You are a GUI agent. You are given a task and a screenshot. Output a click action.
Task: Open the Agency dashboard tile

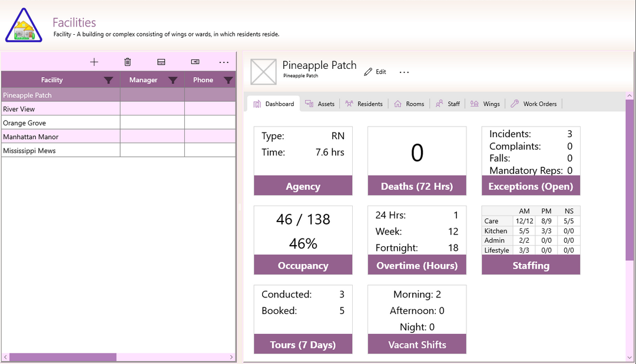pos(303,161)
